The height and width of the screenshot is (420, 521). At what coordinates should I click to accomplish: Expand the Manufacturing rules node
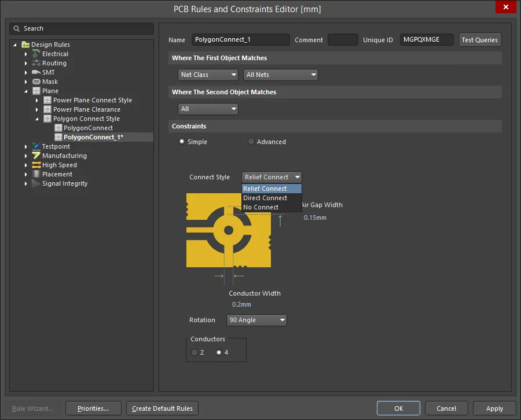click(x=26, y=156)
